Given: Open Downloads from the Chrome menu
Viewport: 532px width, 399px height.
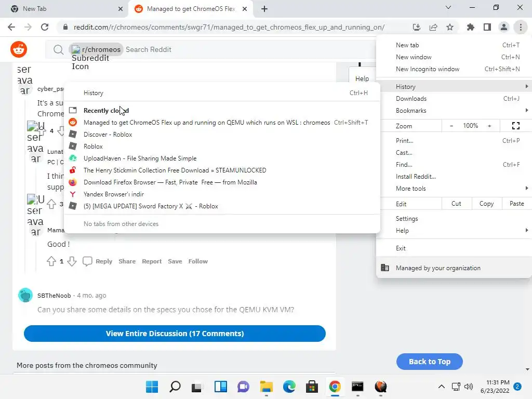Looking at the screenshot, I should pos(454,99).
